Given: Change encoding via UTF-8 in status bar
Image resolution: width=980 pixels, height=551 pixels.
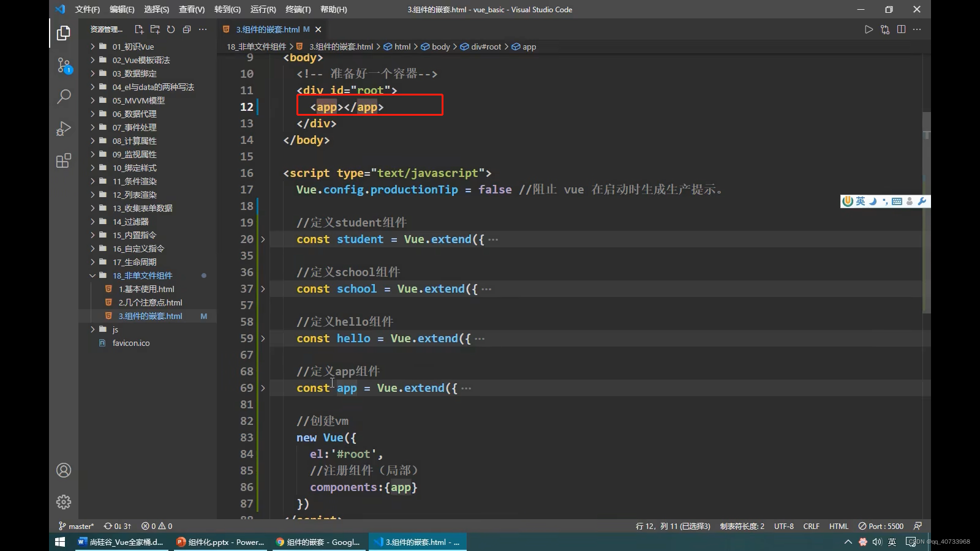Looking at the screenshot, I should [x=783, y=526].
